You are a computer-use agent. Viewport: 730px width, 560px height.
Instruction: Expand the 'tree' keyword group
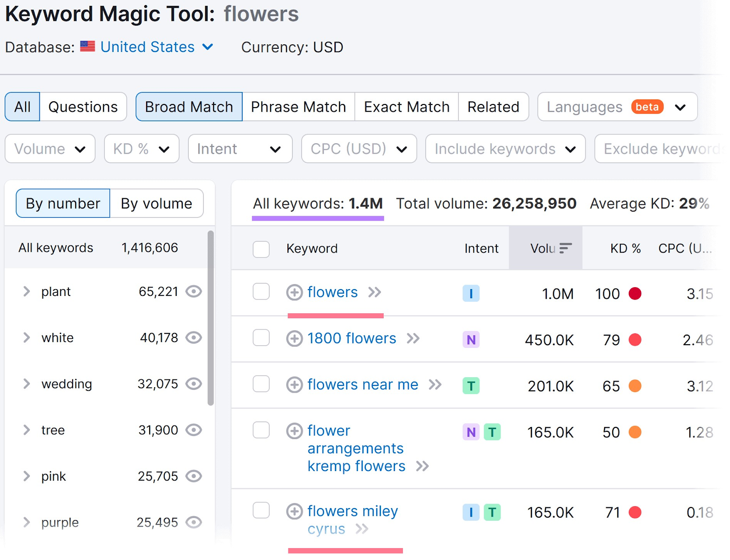point(26,430)
